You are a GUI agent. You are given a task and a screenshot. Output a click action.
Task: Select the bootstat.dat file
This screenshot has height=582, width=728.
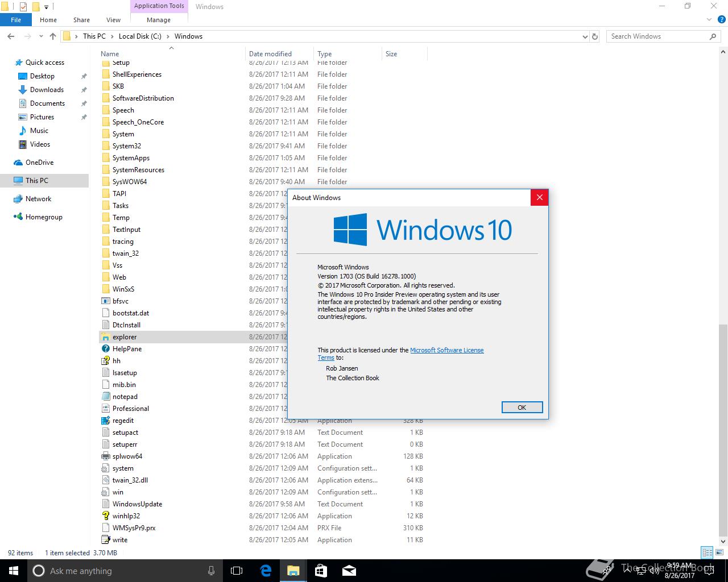pyautogui.click(x=131, y=313)
